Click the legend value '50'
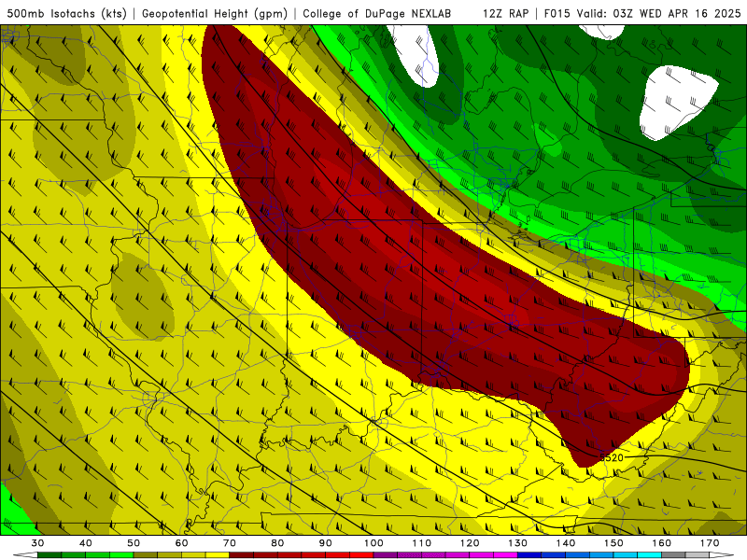The height and width of the screenshot is (560, 747). [134, 543]
